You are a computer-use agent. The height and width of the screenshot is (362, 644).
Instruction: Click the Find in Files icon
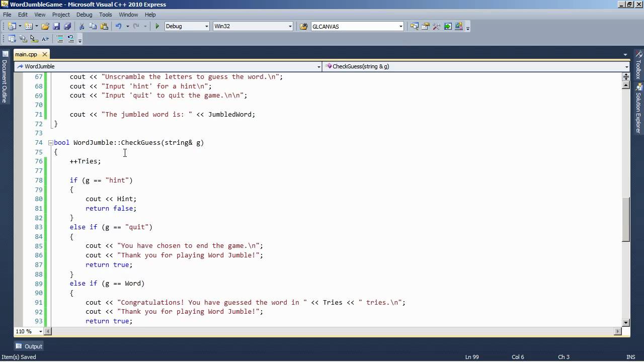[x=303, y=26]
